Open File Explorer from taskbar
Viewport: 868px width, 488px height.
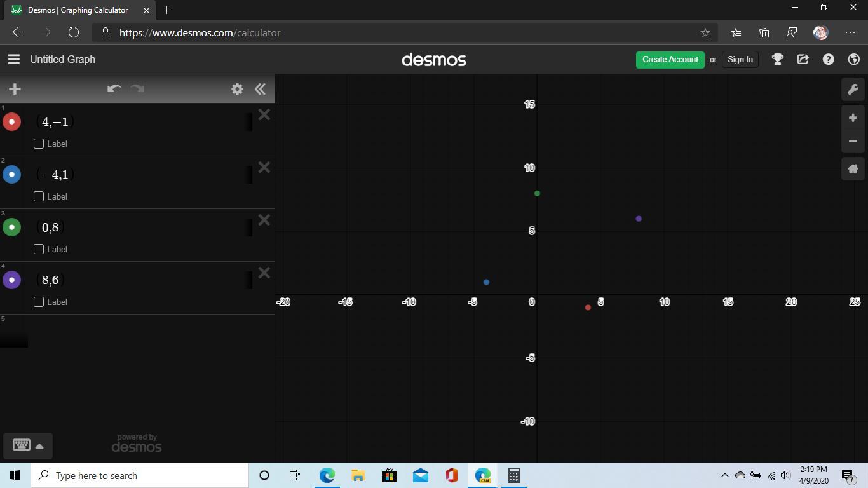(358, 475)
